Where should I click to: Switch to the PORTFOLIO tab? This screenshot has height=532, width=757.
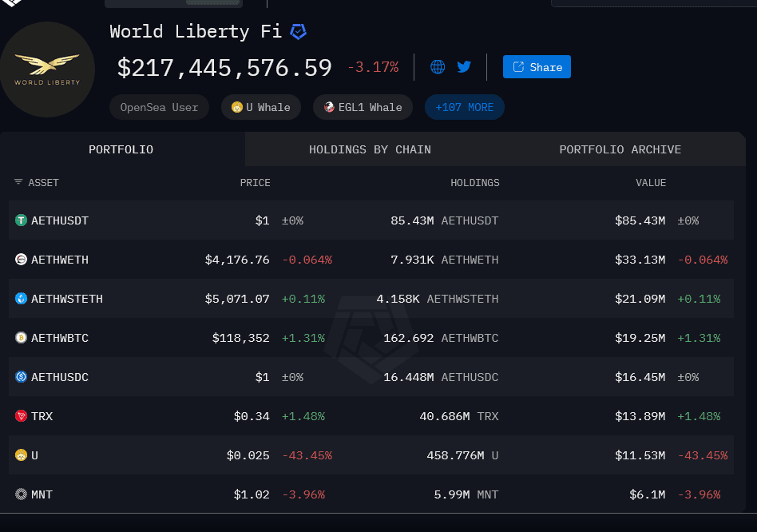click(121, 149)
